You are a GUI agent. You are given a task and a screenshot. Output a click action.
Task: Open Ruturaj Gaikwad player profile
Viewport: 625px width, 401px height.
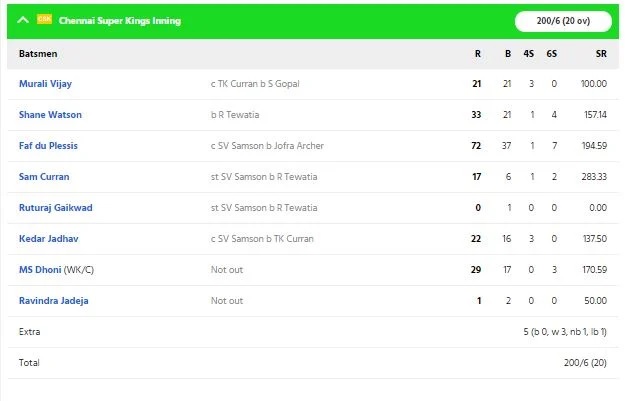(x=56, y=208)
